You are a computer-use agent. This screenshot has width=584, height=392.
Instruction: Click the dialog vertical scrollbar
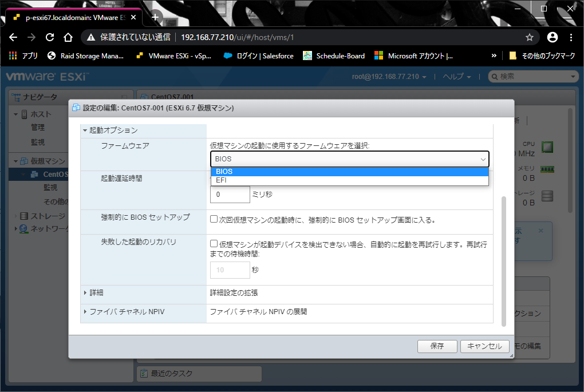point(504,262)
